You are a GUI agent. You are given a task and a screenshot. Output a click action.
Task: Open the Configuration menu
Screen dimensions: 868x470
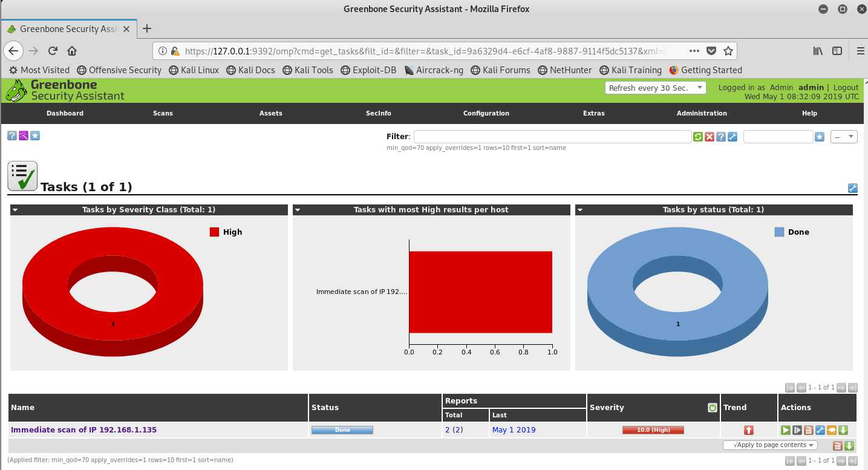click(x=486, y=113)
